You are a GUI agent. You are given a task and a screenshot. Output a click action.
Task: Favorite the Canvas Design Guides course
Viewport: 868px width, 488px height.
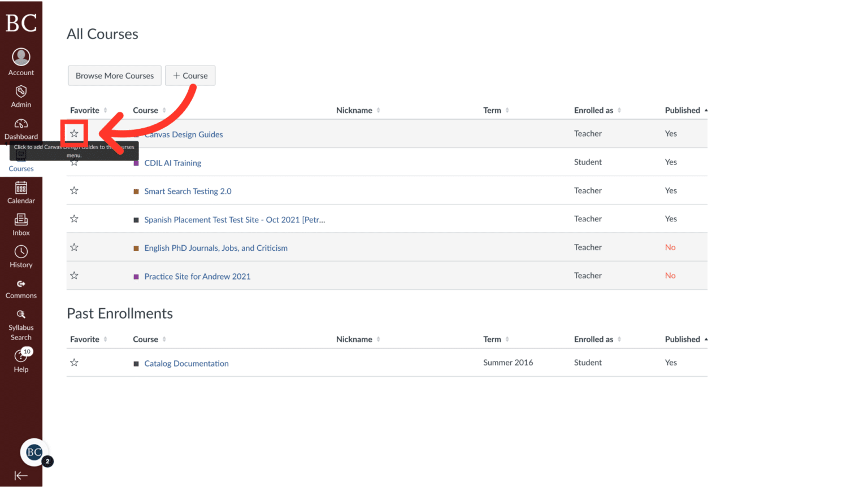74,133
